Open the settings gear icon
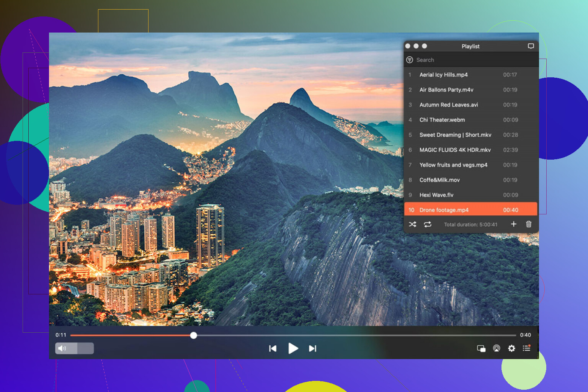 [x=511, y=348]
